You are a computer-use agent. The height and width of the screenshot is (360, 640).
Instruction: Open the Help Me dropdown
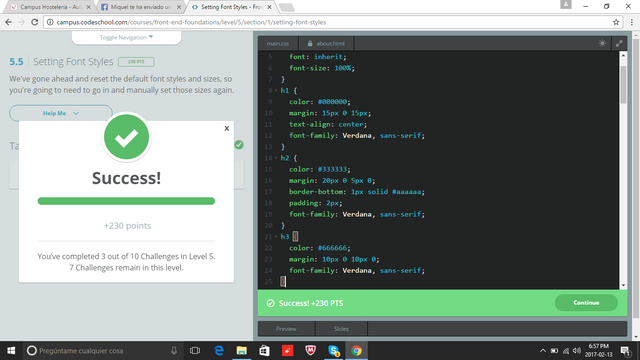click(61, 113)
